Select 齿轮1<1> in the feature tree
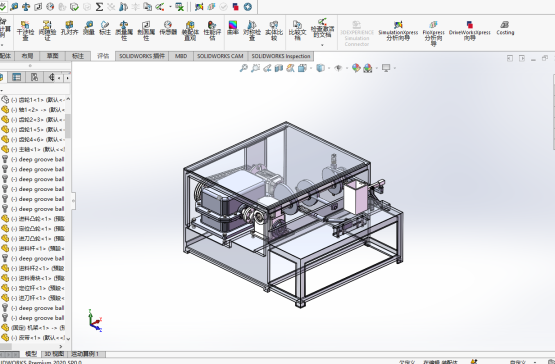The image size is (555, 364). click(33, 99)
